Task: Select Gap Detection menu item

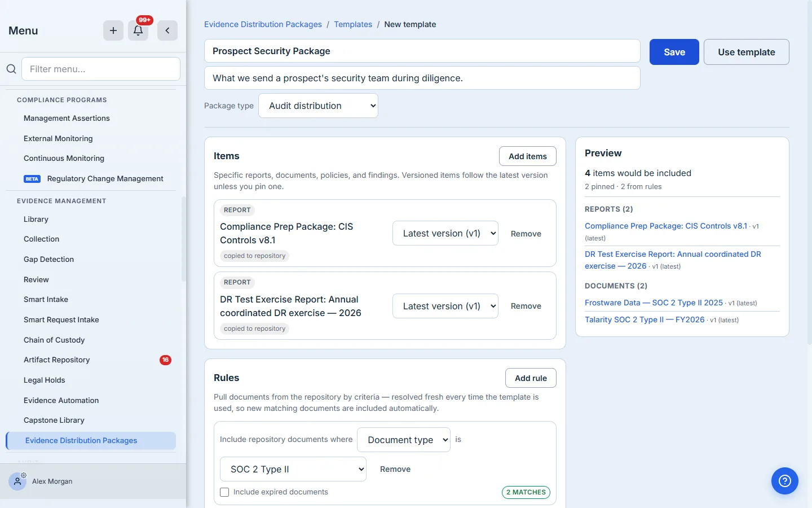Action: 48,260
